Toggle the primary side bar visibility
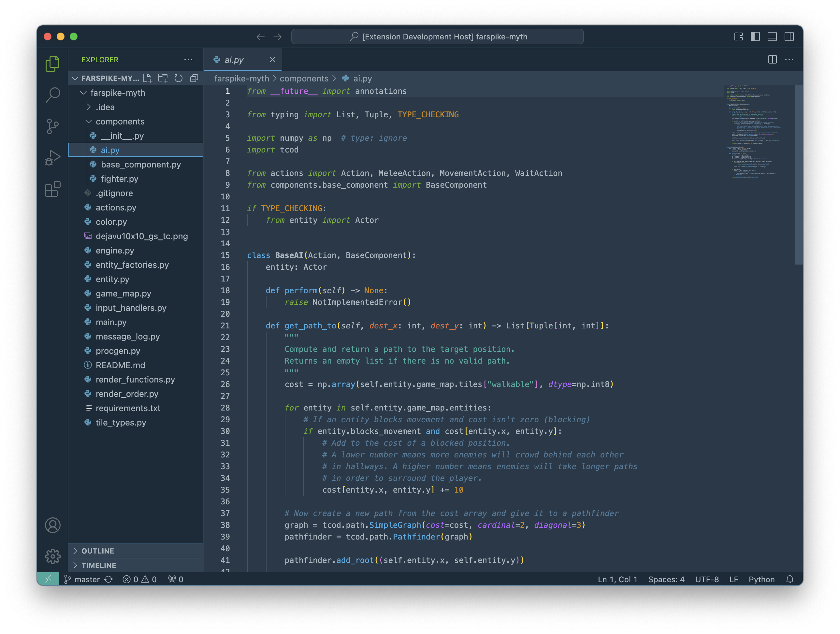The width and height of the screenshot is (840, 634). point(755,36)
